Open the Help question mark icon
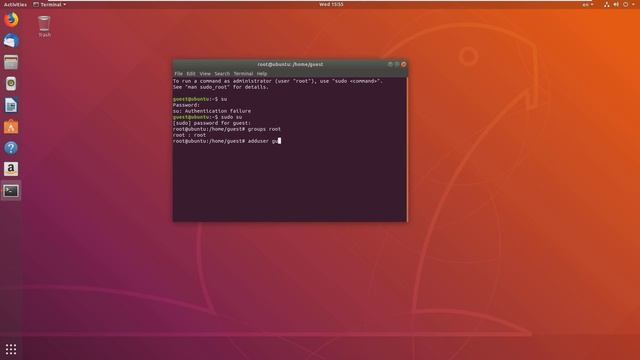Image resolution: width=640 pixels, height=360 pixels. pos(11,148)
